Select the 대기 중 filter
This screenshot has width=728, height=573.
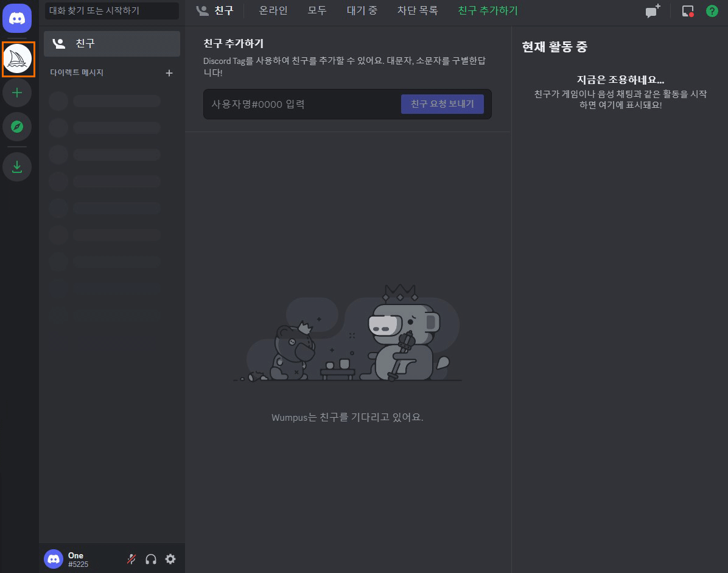pos(362,10)
